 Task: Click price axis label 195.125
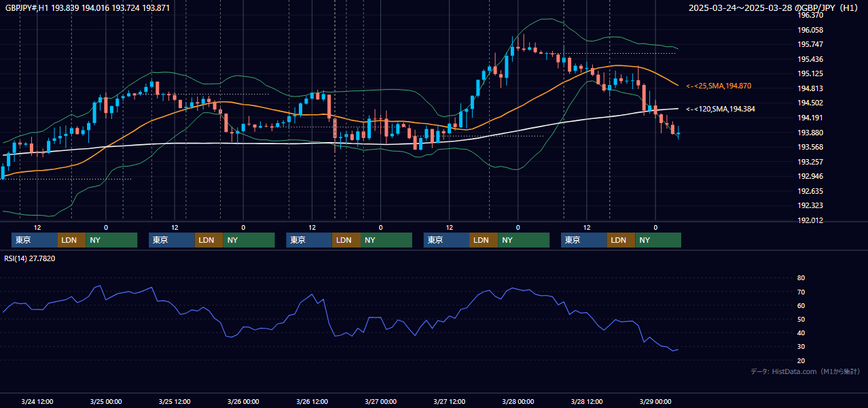coord(810,73)
